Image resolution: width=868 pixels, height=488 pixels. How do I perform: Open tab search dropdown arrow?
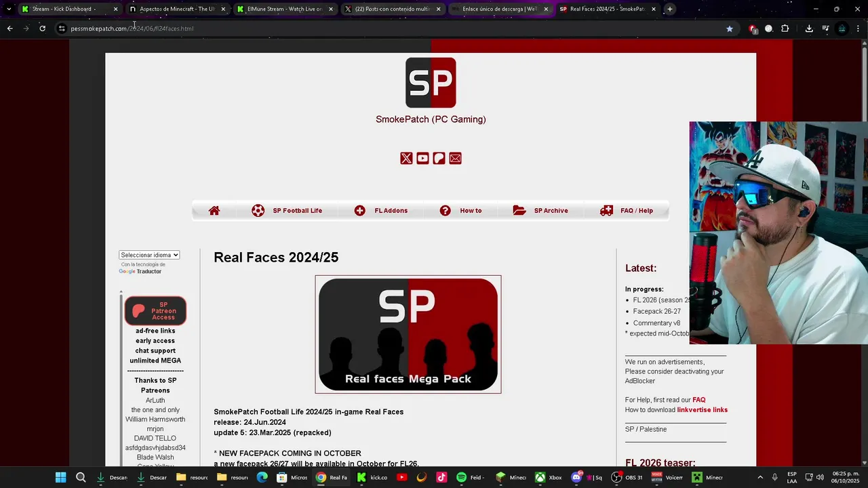pyautogui.click(x=8, y=9)
